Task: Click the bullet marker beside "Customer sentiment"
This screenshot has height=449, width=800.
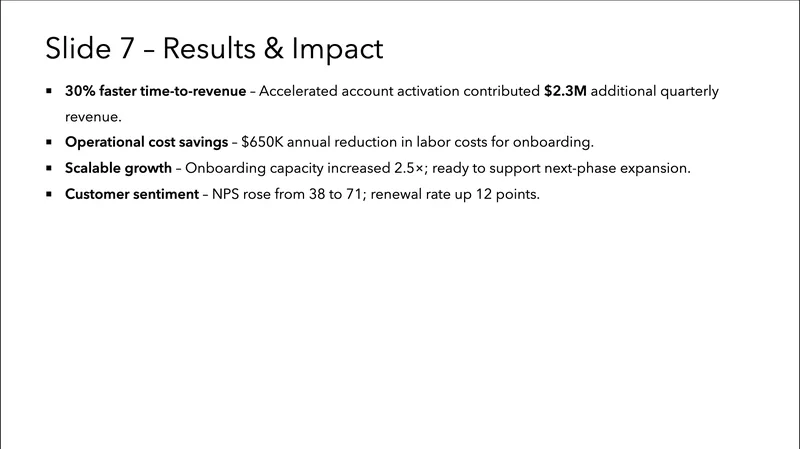Action: 49,194
